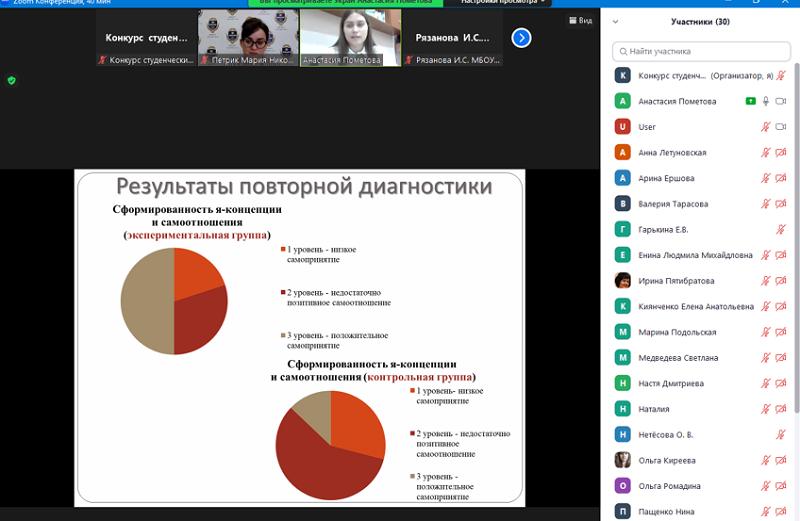Image resolution: width=800 pixels, height=521 pixels.
Task: Click the participants list vertical scrollbar
Action: (797, 250)
